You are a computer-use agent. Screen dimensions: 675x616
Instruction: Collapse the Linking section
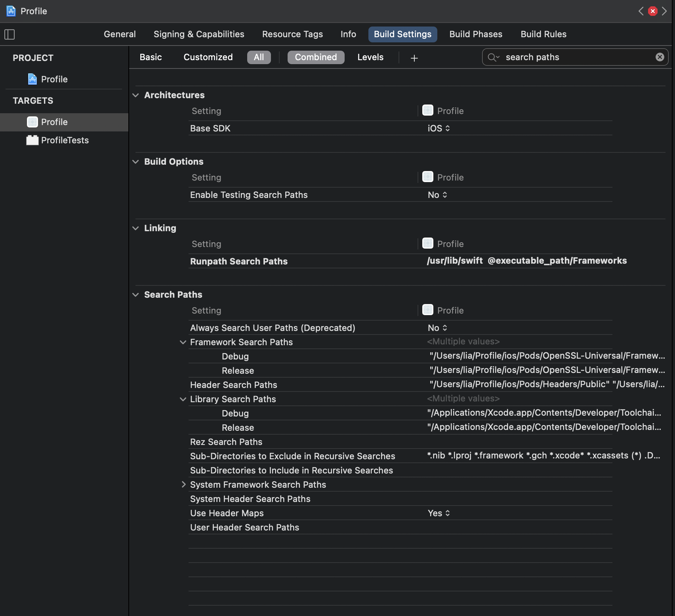pos(135,228)
